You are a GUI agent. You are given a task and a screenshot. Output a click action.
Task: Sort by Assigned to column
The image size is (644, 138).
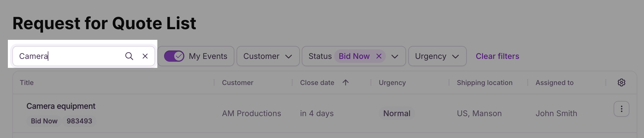tap(554, 82)
